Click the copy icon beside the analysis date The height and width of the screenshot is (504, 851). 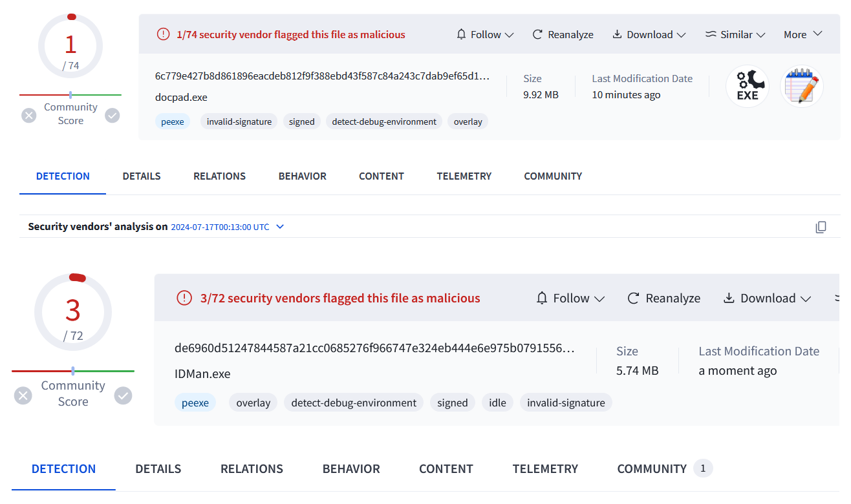click(821, 227)
